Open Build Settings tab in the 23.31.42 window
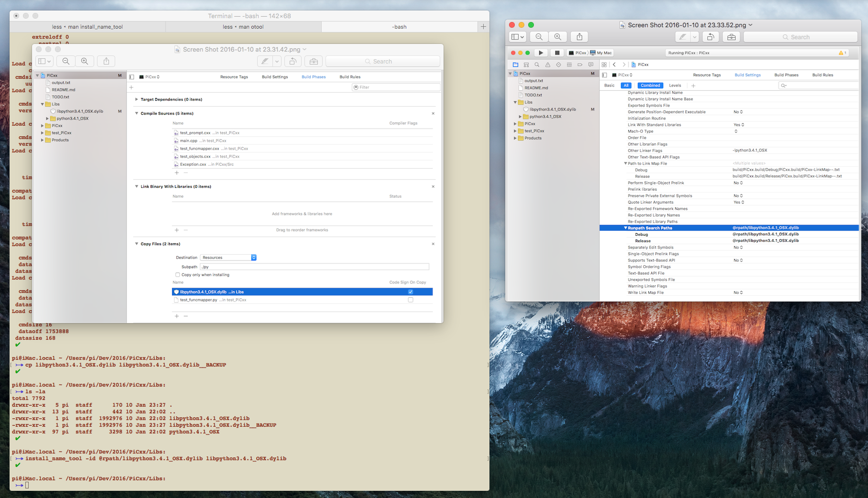The height and width of the screenshot is (498, 868). (275, 77)
